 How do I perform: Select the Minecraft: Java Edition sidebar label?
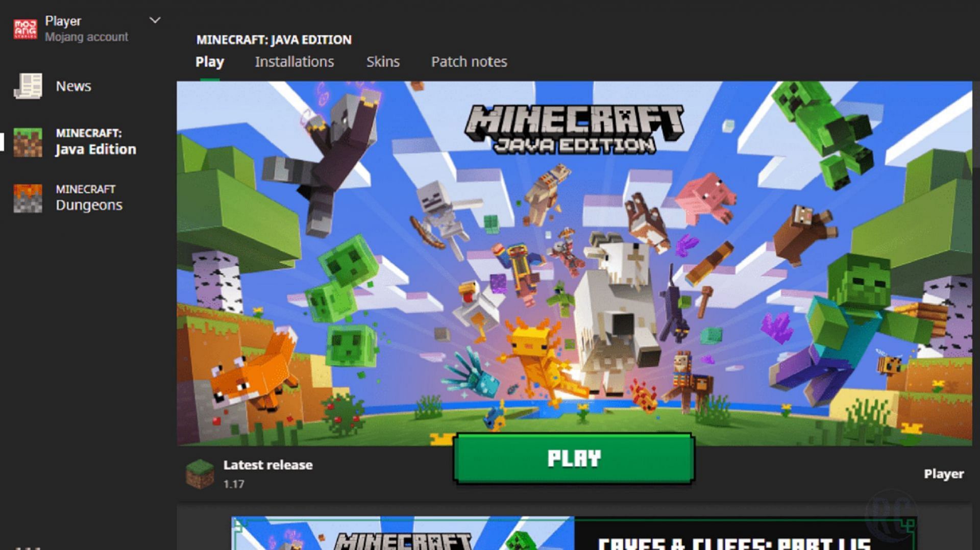click(x=96, y=142)
